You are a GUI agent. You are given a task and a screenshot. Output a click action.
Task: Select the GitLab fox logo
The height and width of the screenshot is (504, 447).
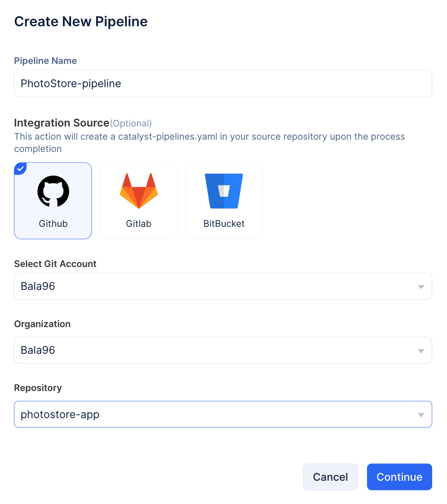point(138,191)
